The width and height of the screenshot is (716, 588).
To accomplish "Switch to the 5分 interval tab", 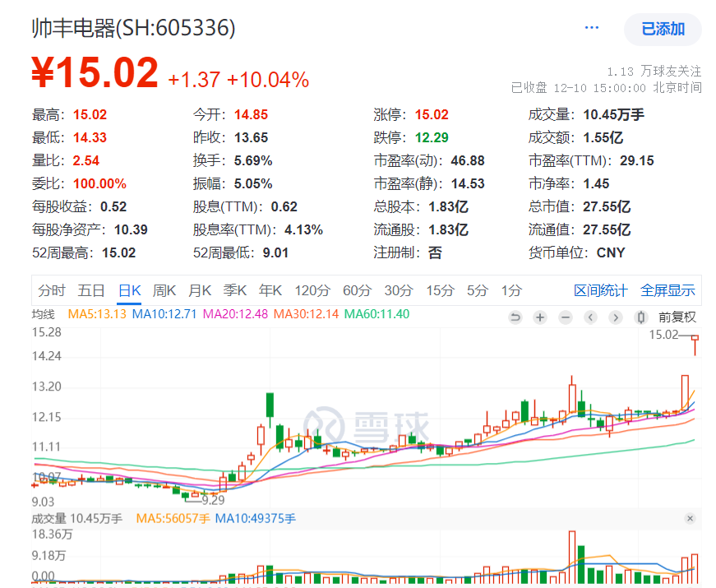I will (477, 290).
